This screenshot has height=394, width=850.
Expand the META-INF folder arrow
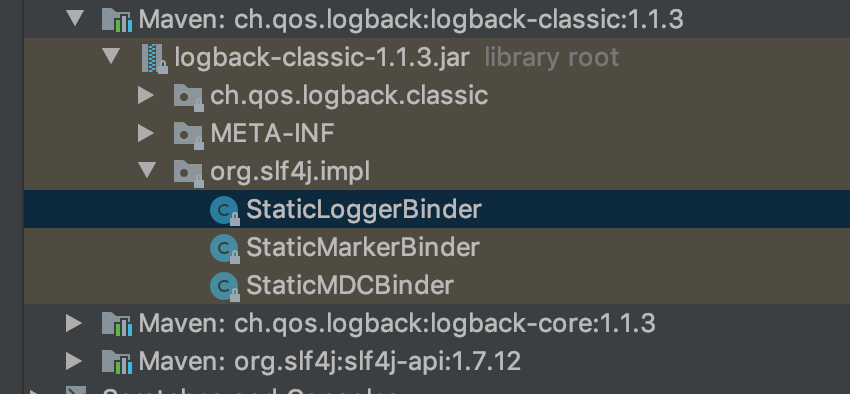click(146, 133)
